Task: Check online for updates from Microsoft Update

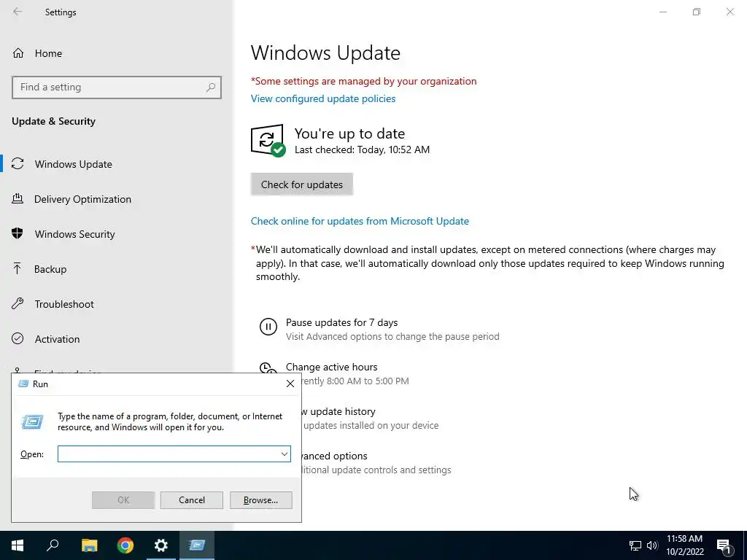Action: (360, 221)
